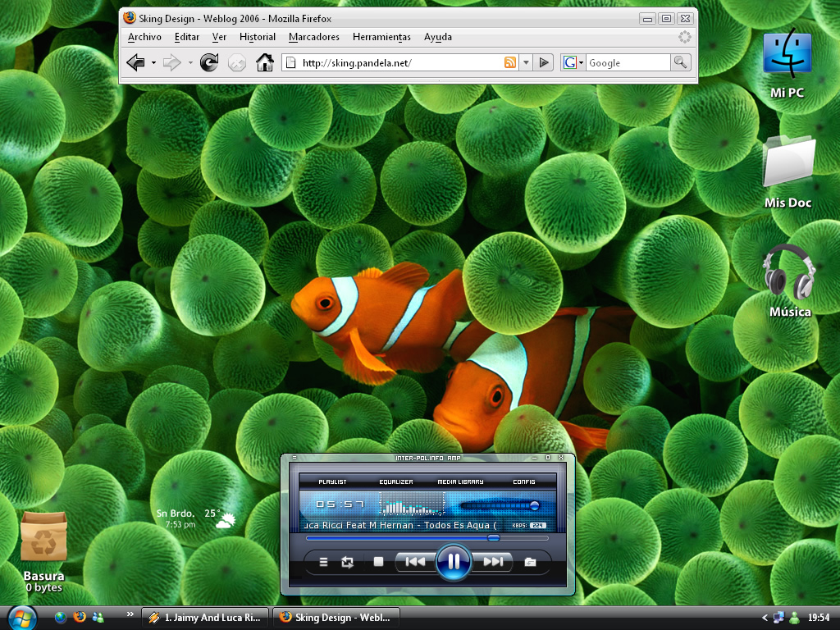Stop playback in the player
The image size is (840, 630).
click(378, 562)
